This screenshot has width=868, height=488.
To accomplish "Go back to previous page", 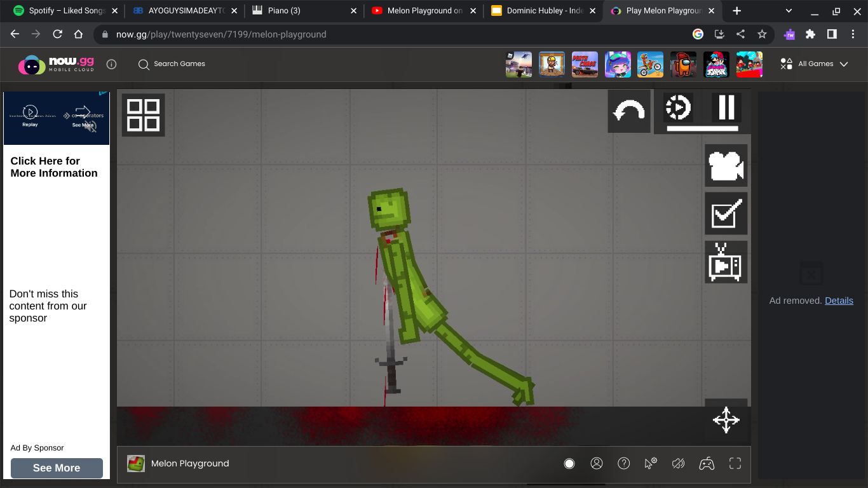I will tap(15, 34).
